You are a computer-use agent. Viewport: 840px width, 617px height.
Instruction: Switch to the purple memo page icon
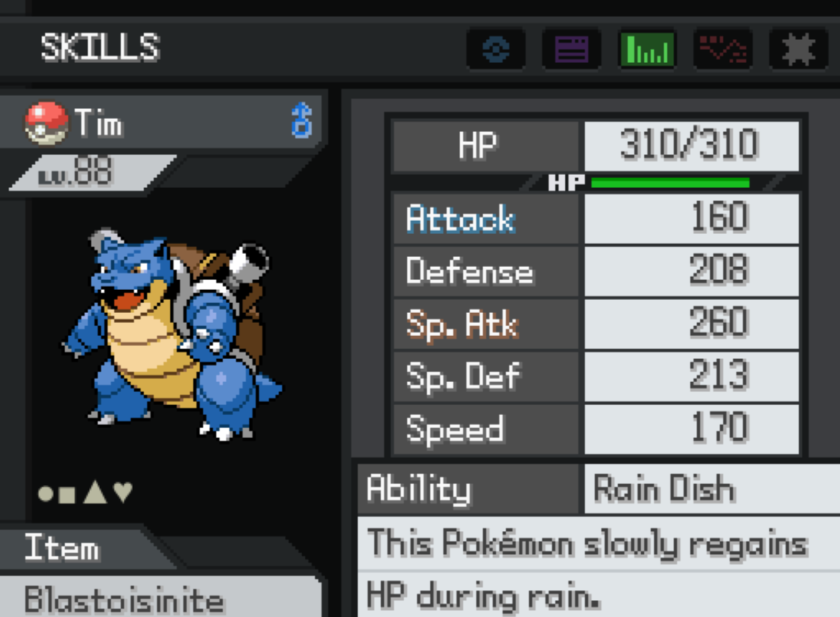pyautogui.click(x=571, y=49)
